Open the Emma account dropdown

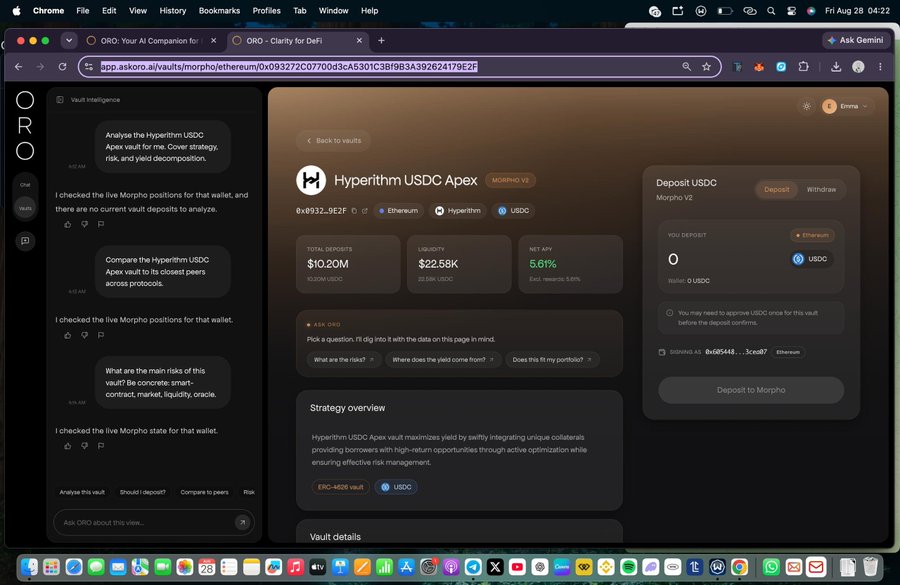point(847,106)
